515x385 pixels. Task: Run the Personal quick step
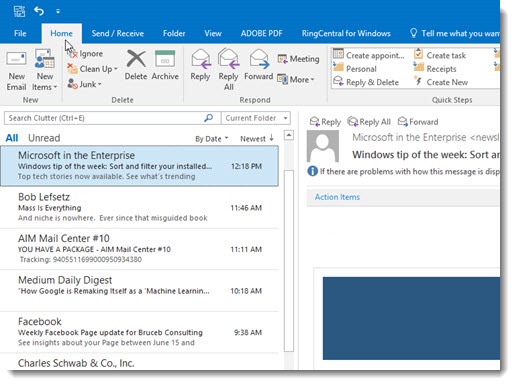point(355,69)
